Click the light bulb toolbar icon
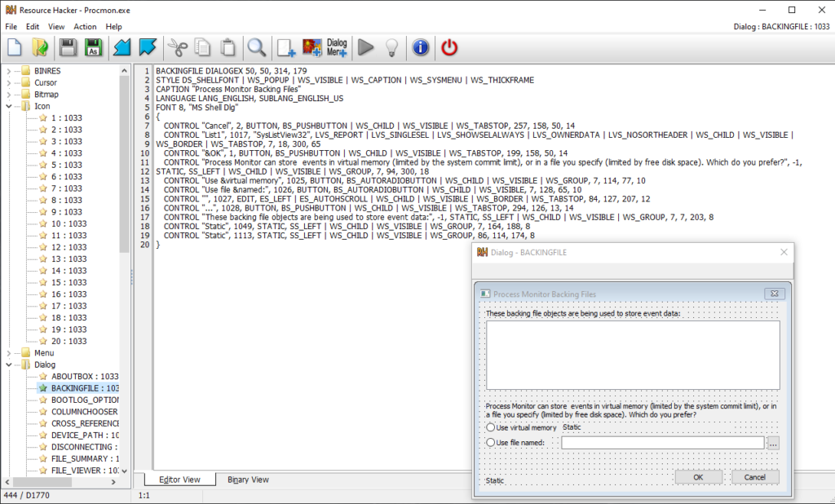Image resolution: width=835 pixels, height=504 pixels. [x=392, y=47]
